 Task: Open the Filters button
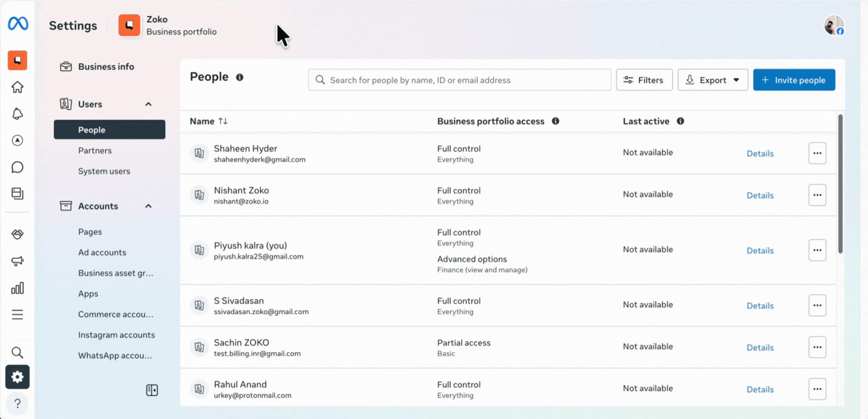point(644,80)
